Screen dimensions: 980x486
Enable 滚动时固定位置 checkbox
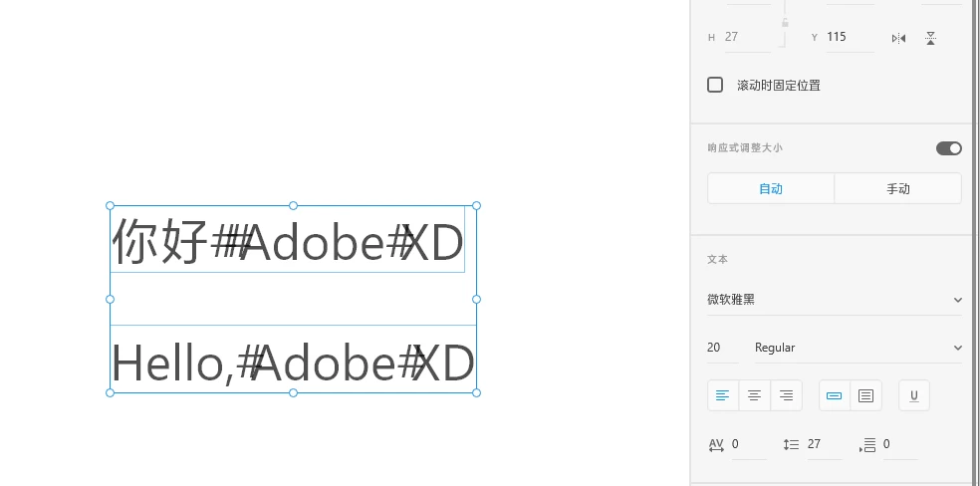pyautogui.click(x=715, y=85)
